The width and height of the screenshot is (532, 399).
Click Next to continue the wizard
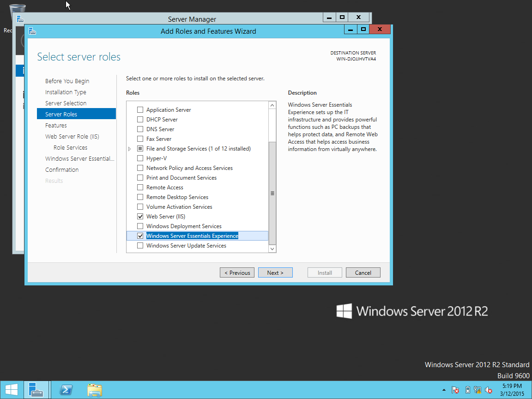[275, 272]
